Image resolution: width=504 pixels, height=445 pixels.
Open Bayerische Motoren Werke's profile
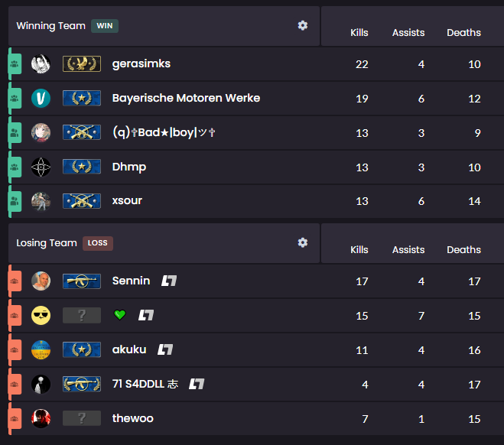click(x=186, y=98)
